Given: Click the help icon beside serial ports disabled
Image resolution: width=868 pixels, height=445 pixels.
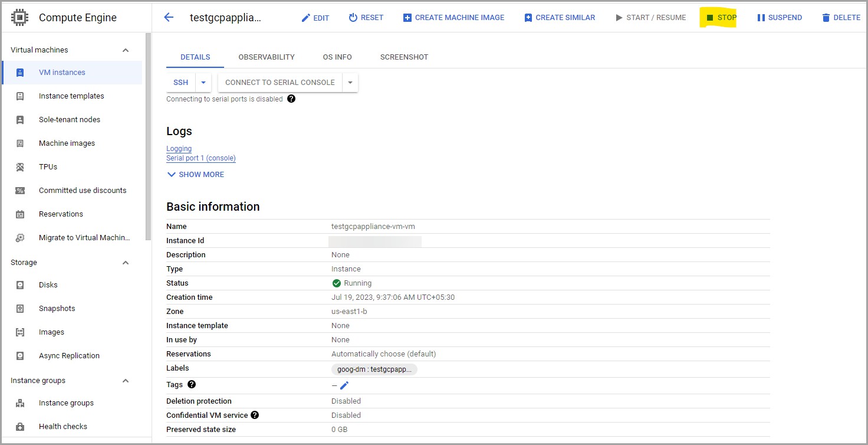Looking at the screenshot, I should pyautogui.click(x=291, y=99).
